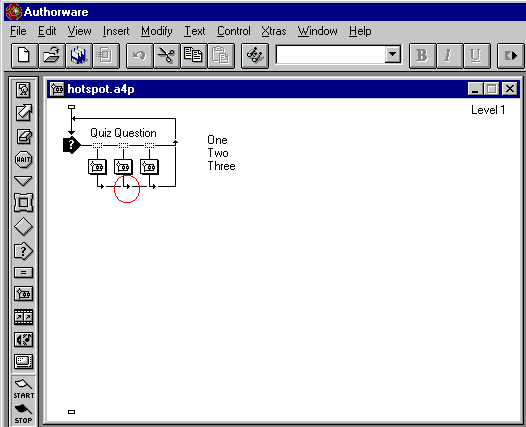This screenshot has height=427, width=526.
Task: Select the Digital Movie icon in palette
Action: tap(23, 317)
